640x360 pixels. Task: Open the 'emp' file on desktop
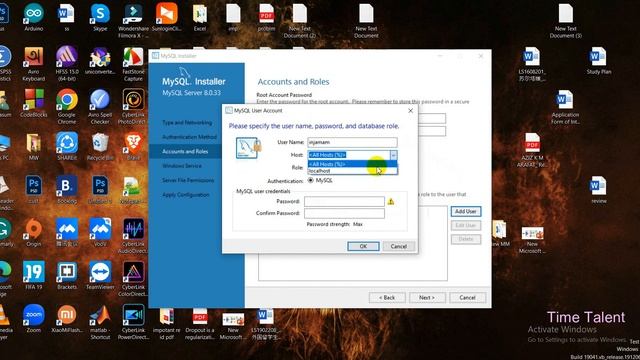tap(233, 17)
